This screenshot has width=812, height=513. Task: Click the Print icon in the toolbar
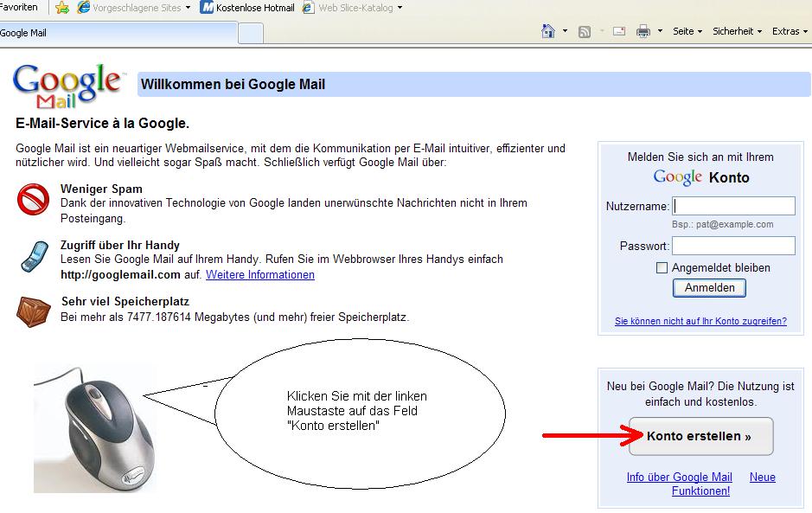[643, 32]
